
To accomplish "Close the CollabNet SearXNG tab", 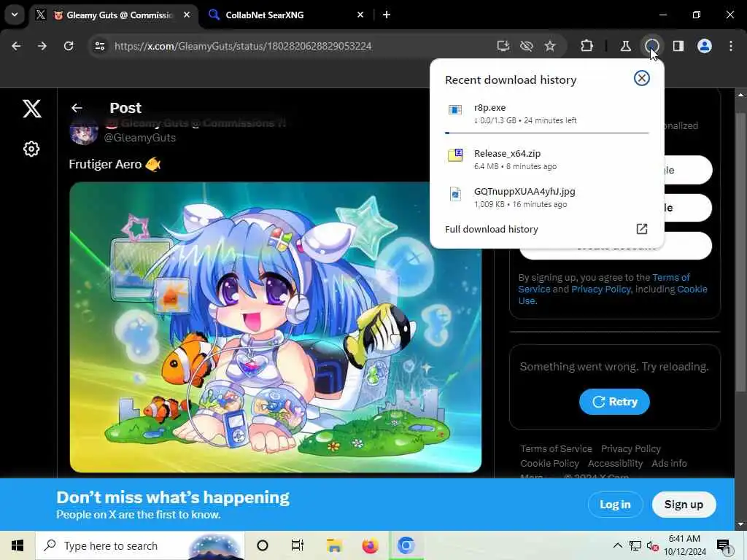I will click(x=360, y=15).
